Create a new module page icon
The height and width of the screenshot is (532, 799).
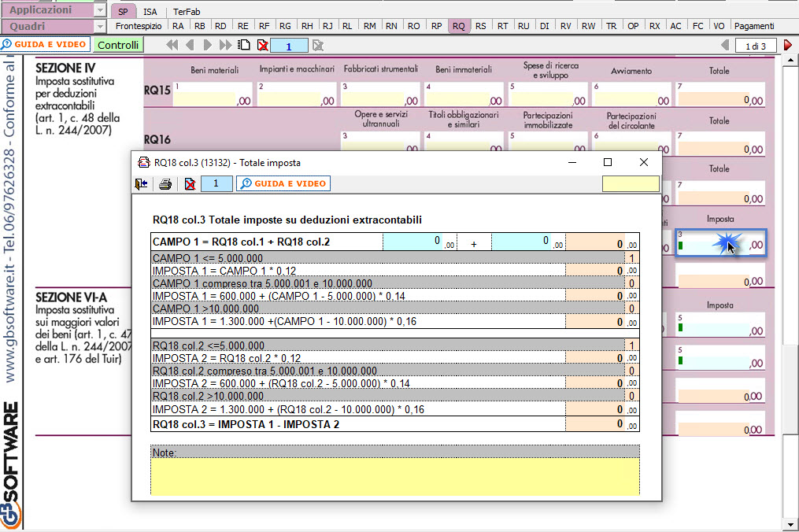[x=245, y=46]
